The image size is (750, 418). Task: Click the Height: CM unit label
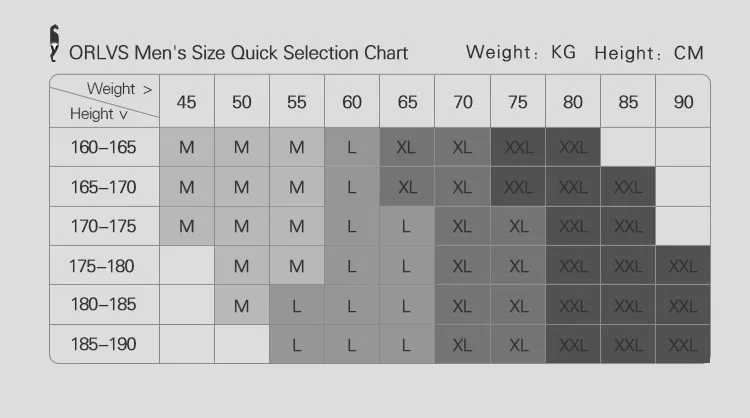[x=649, y=53]
